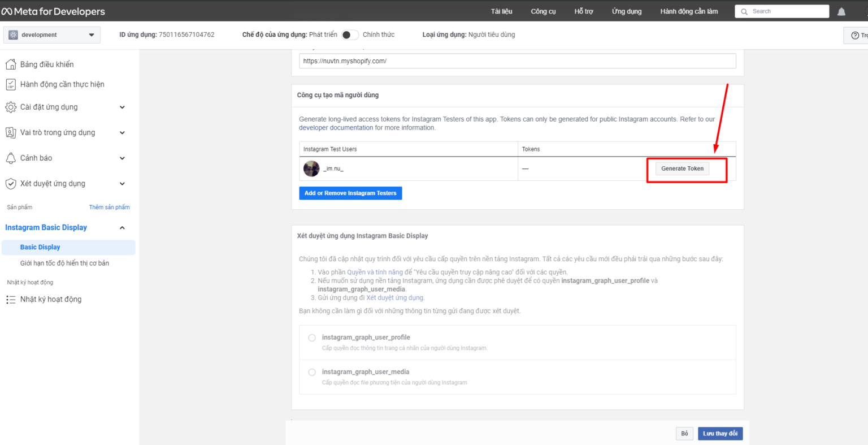Open the developer documentation link
The image size is (868, 445).
(336, 127)
